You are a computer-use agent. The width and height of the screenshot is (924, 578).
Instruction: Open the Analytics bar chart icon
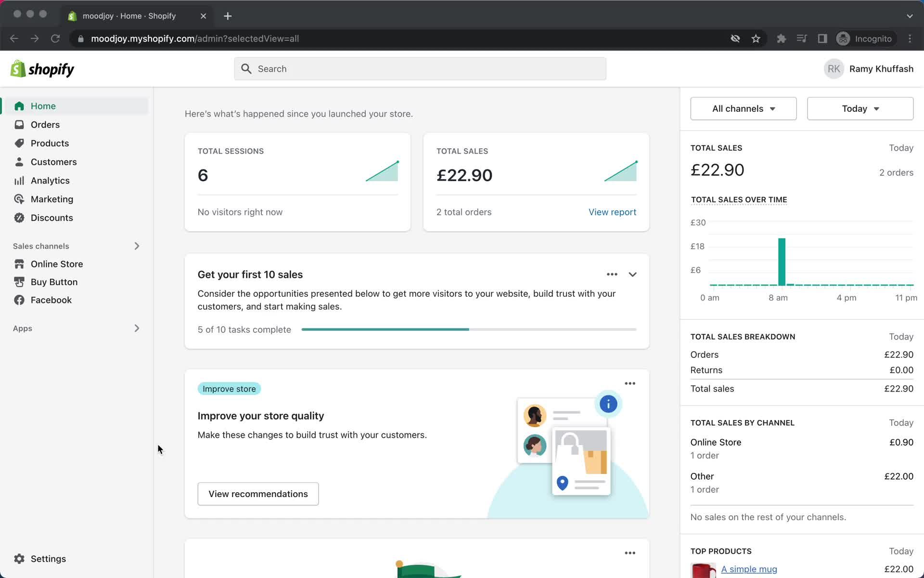pyautogui.click(x=19, y=181)
